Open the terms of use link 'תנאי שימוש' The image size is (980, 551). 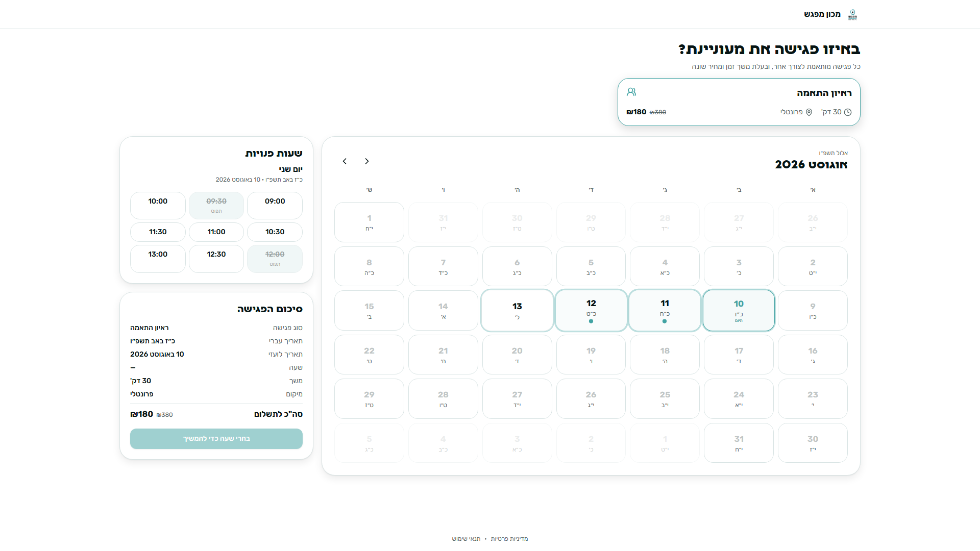(466, 539)
